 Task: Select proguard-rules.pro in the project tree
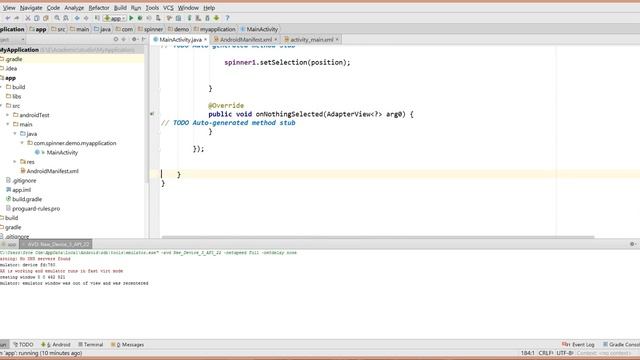point(36,209)
